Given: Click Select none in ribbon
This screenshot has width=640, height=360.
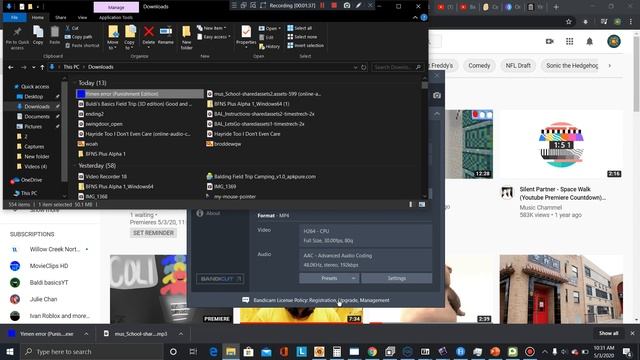Looking at the screenshot, I should click(x=302, y=37).
